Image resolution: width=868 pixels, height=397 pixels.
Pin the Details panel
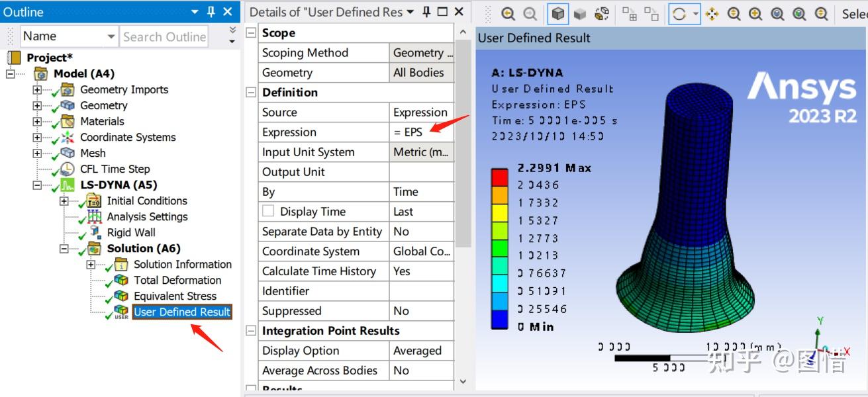pos(426,12)
